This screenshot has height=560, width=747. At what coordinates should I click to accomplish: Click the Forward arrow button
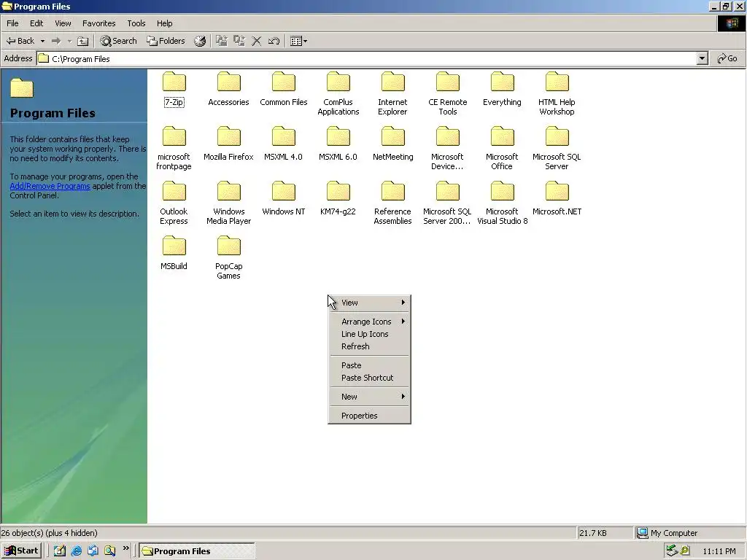pyautogui.click(x=56, y=41)
